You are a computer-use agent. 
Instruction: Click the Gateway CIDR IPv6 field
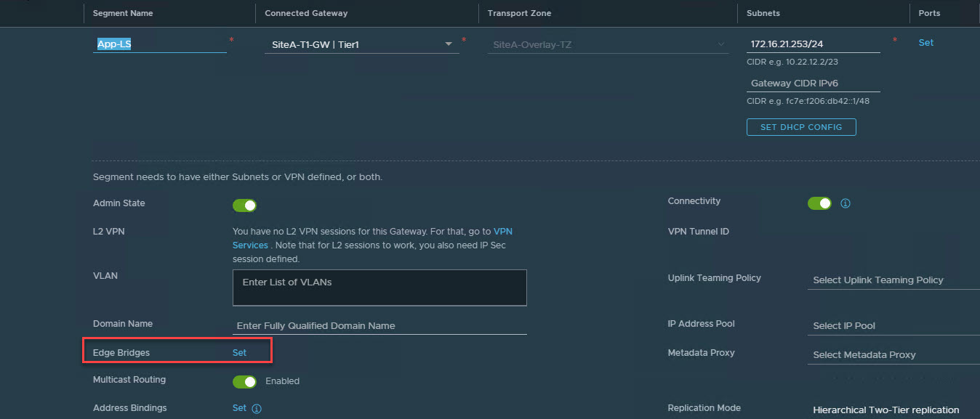[813, 84]
